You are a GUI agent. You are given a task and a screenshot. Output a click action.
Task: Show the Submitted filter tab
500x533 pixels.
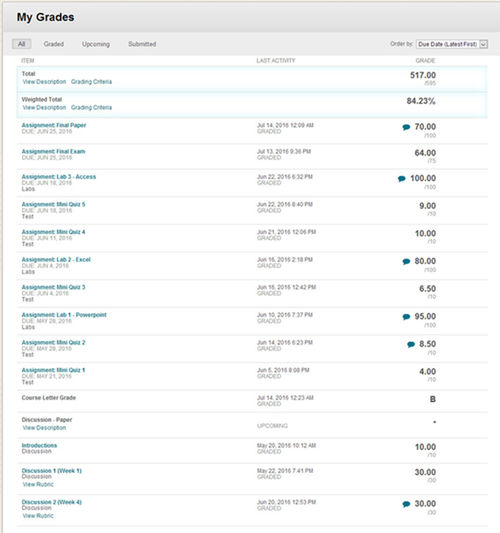click(142, 44)
